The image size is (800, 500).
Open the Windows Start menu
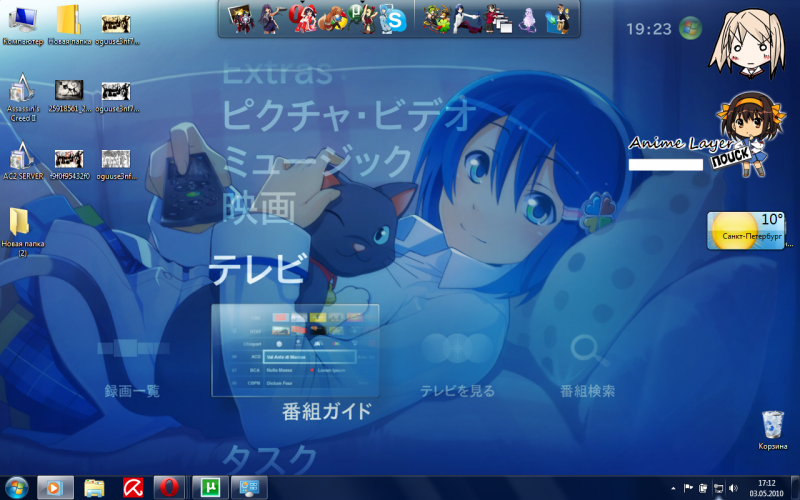[x=16, y=488]
